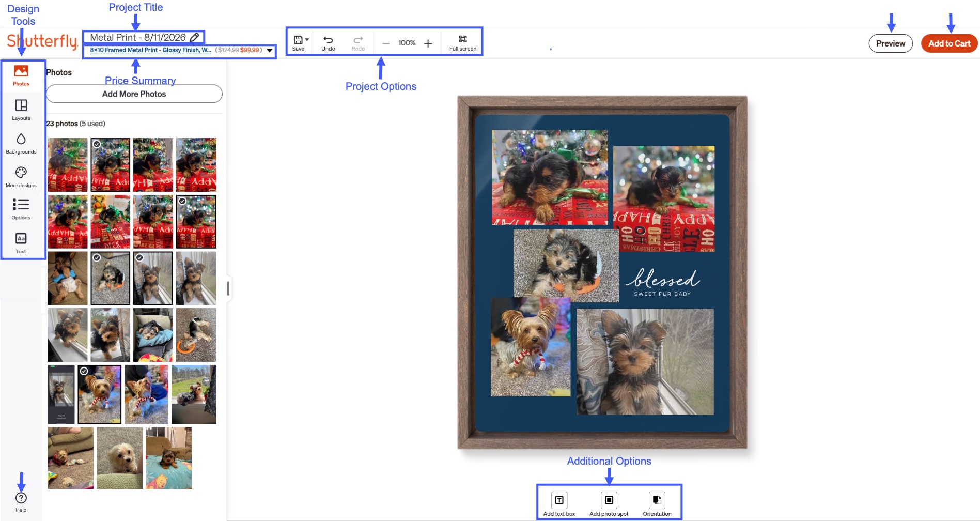
Task: Zoom out with the minus icon
Action: click(x=386, y=43)
